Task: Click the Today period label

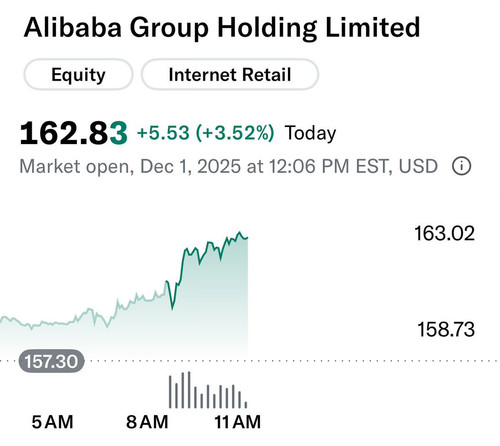Action: coord(310,133)
